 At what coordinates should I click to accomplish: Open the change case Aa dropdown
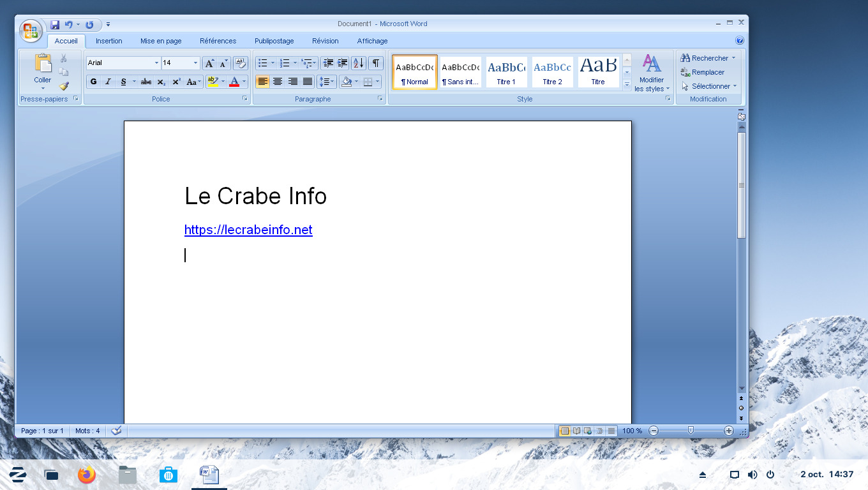click(x=193, y=82)
